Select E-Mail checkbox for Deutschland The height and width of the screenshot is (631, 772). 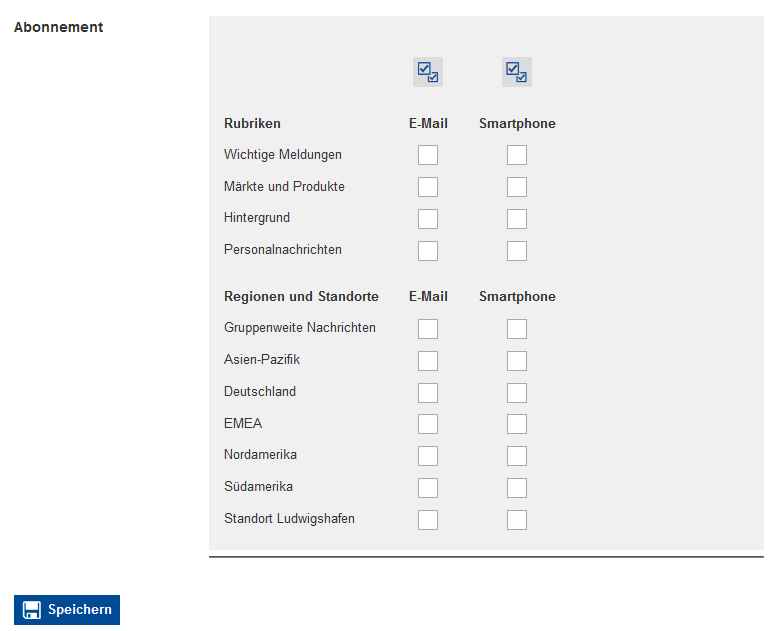(x=428, y=393)
